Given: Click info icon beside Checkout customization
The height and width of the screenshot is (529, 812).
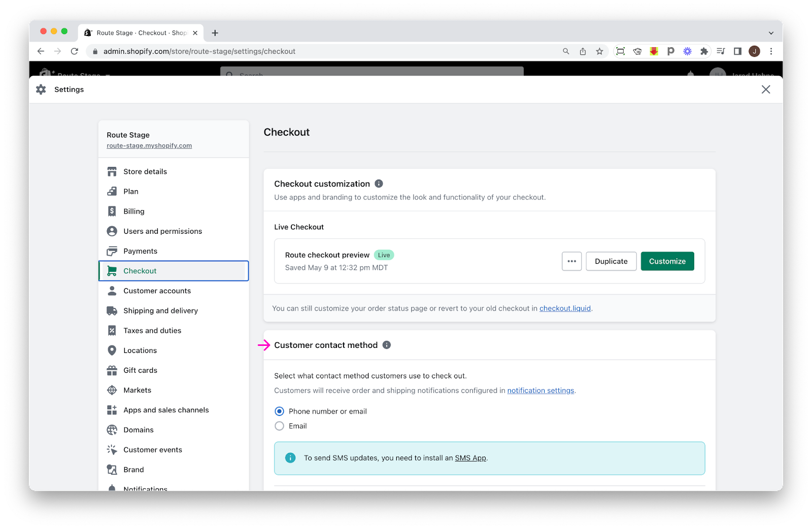Looking at the screenshot, I should coord(379,184).
